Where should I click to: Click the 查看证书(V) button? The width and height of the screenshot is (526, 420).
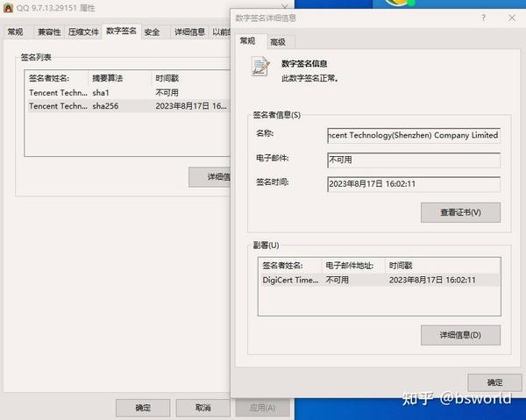pyautogui.click(x=460, y=212)
